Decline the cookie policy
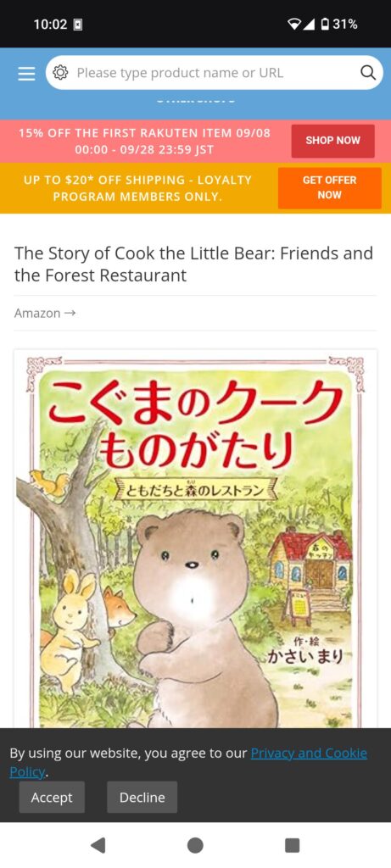Screen dimensions: 391x868 tap(142, 797)
